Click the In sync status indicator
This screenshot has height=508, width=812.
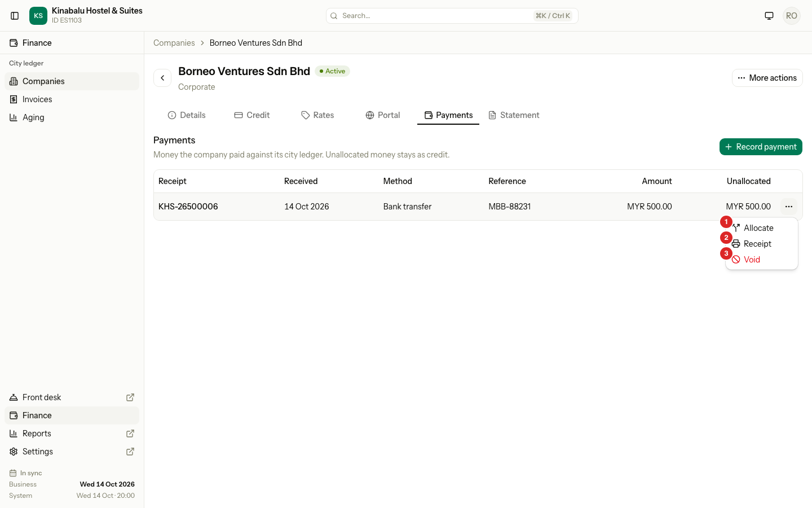pyautogui.click(x=26, y=473)
